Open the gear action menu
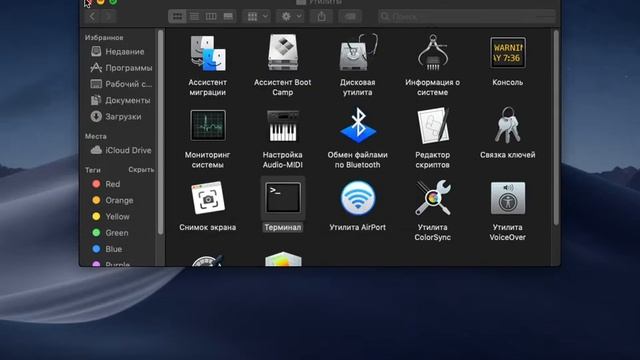Viewport: 640px width, 360px height. tap(290, 16)
